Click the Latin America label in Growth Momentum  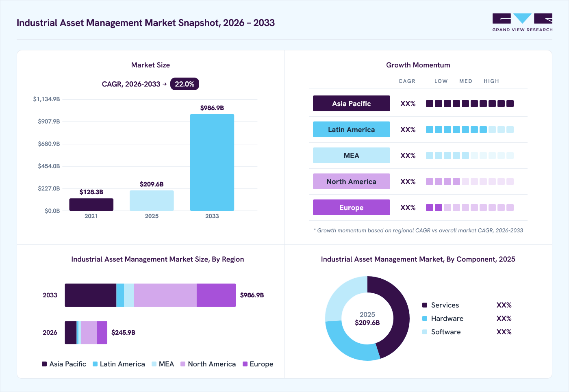tap(352, 130)
